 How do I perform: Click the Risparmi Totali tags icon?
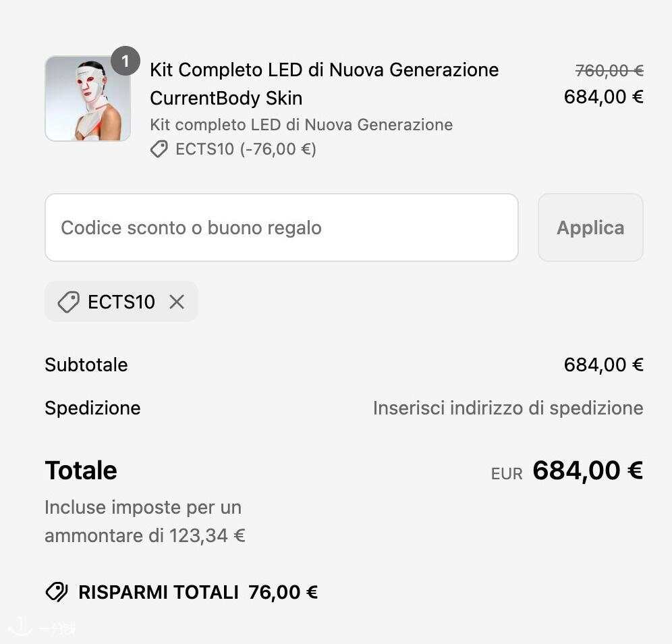click(x=57, y=592)
